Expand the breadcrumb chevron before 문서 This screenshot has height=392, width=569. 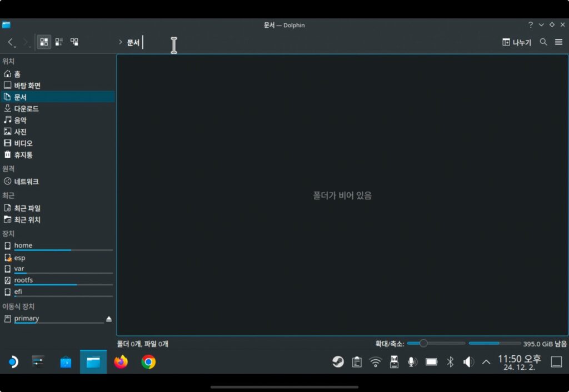(121, 42)
